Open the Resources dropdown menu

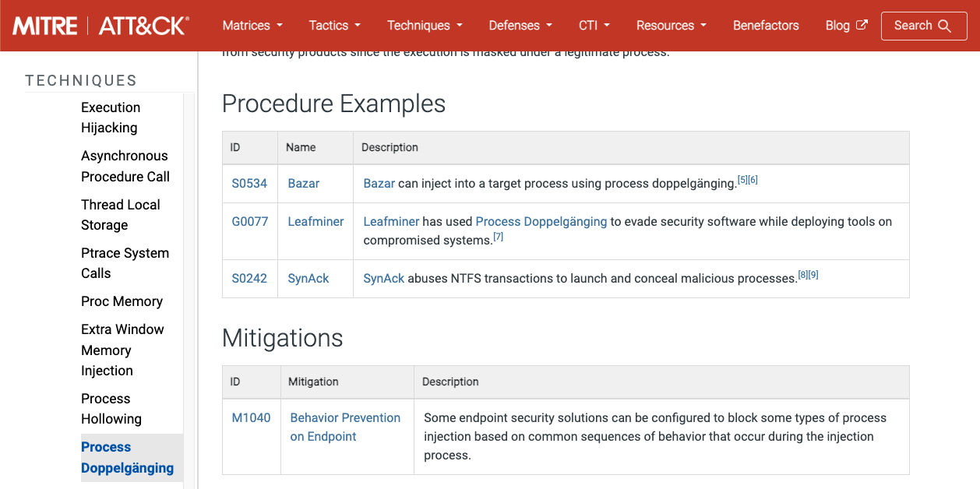pos(672,26)
